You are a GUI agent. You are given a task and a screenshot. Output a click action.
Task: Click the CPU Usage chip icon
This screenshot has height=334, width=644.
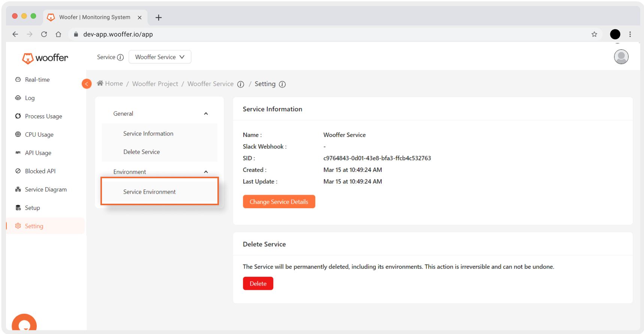(x=18, y=134)
